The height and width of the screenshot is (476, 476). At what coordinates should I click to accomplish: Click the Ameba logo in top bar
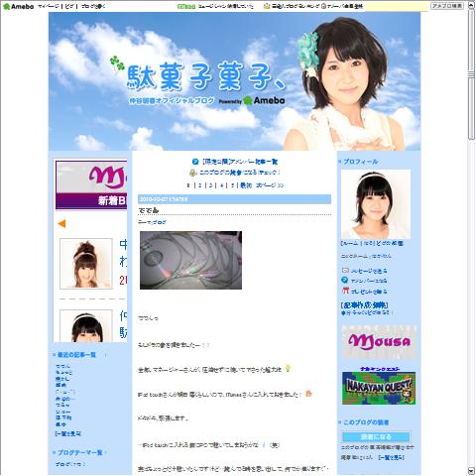click(x=18, y=6)
